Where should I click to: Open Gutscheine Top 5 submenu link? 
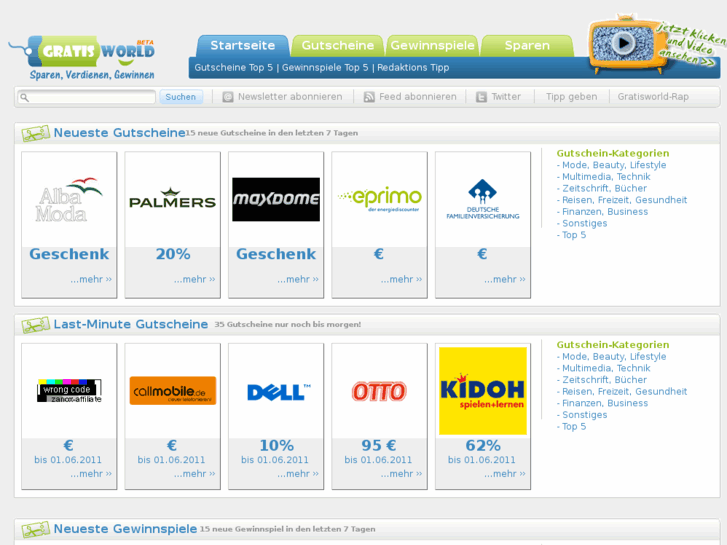pos(234,68)
